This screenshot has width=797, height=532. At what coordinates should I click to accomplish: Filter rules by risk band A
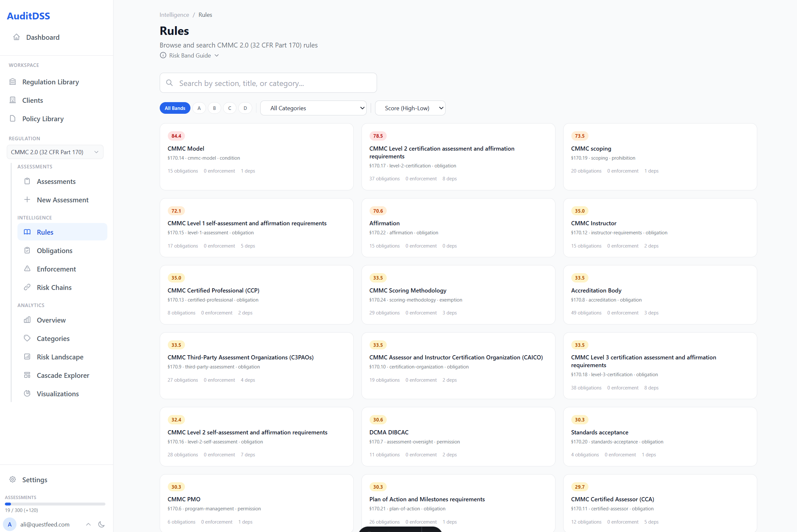click(x=199, y=108)
